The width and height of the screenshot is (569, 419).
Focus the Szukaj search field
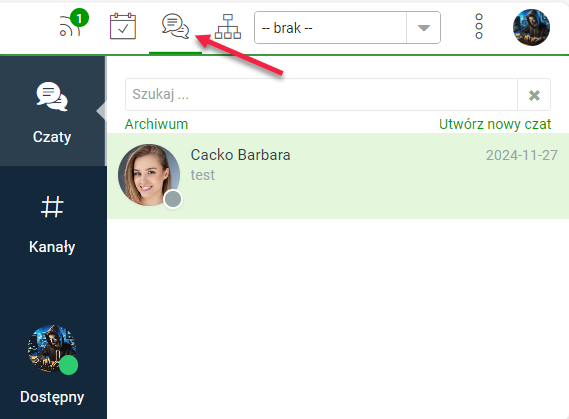321,95
